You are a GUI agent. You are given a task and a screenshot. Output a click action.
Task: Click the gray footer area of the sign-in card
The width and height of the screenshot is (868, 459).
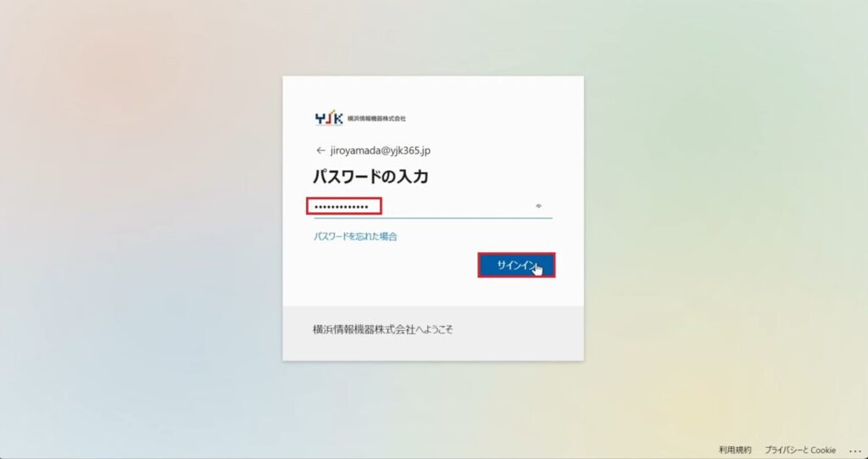pyautogui.click(x=433, y=333)
